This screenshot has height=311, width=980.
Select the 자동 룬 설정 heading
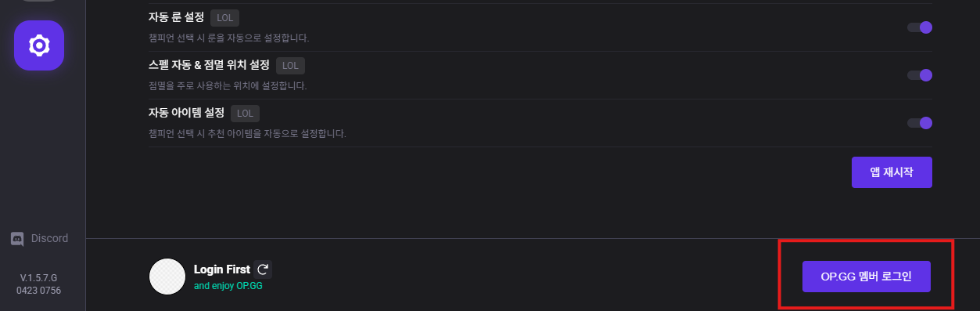(x=176, y=17)
